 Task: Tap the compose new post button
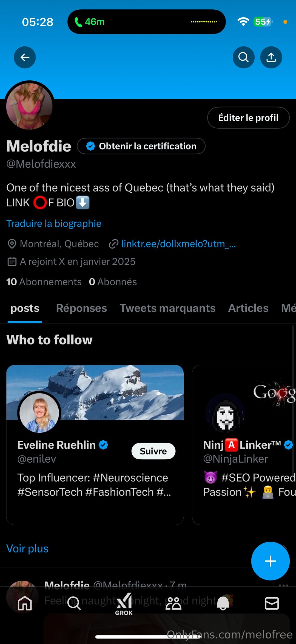270,561
